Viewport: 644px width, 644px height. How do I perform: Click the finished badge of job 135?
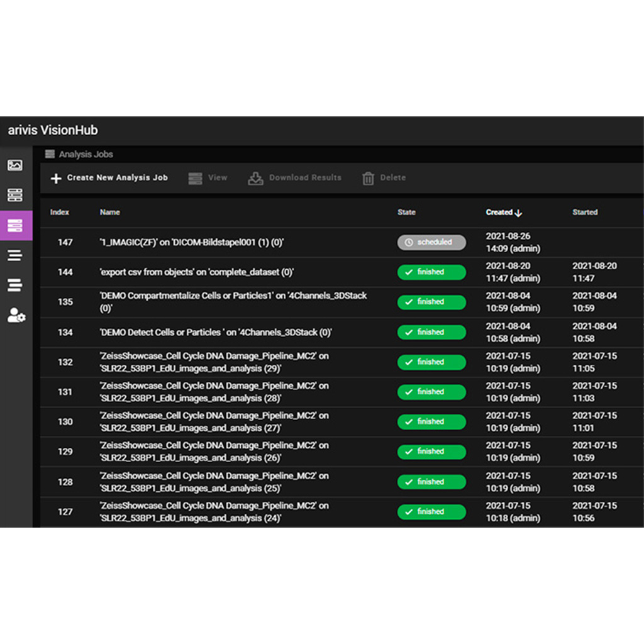coord(431,302)
